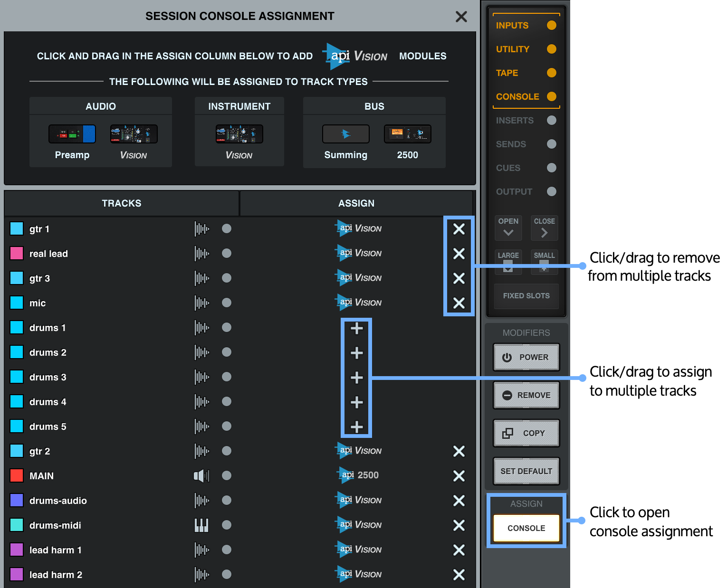Toggle the gray dot on gtr 1 row

(x=227, y=228)
